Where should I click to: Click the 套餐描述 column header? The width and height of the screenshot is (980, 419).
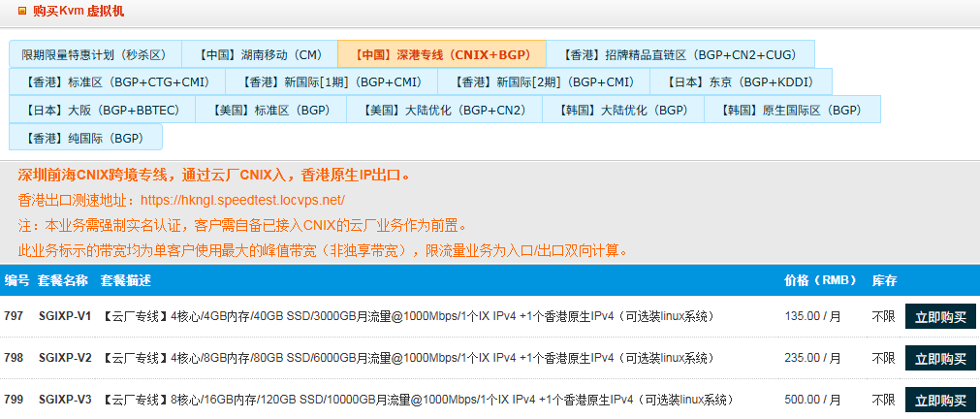coord(126,281)
